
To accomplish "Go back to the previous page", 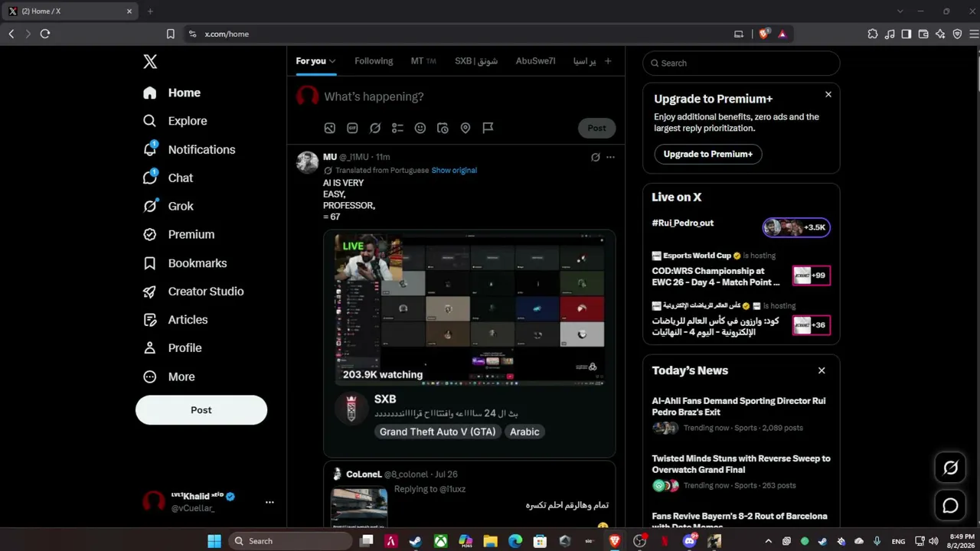I will (11, 34).
